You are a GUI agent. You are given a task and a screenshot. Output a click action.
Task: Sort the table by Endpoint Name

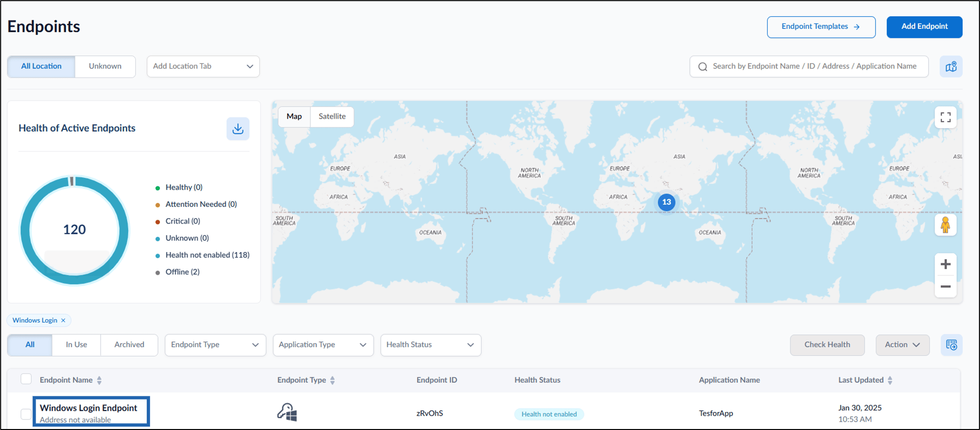99,380
